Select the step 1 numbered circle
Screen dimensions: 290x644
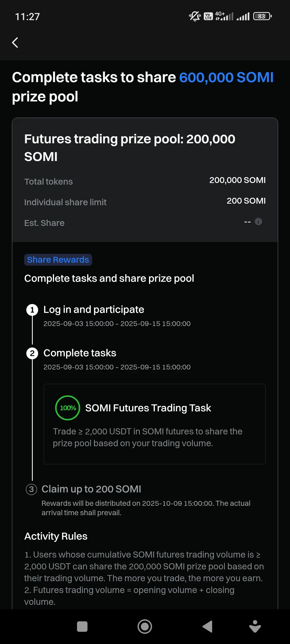click(32, 310)
